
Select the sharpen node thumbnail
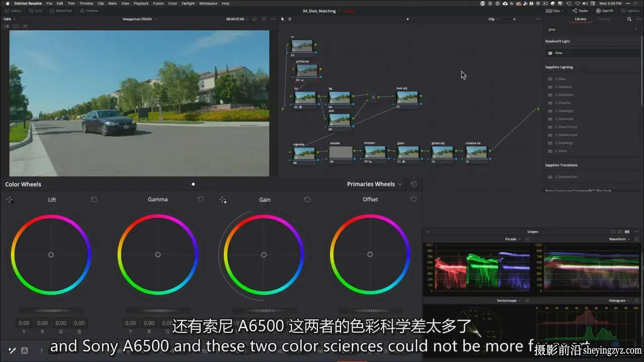point(375,152)
